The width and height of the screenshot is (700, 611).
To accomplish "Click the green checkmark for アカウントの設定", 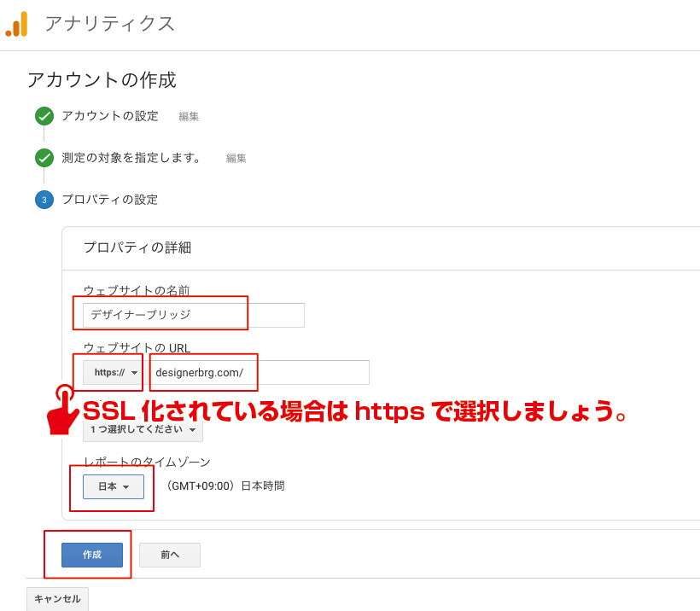I will 44,116.
